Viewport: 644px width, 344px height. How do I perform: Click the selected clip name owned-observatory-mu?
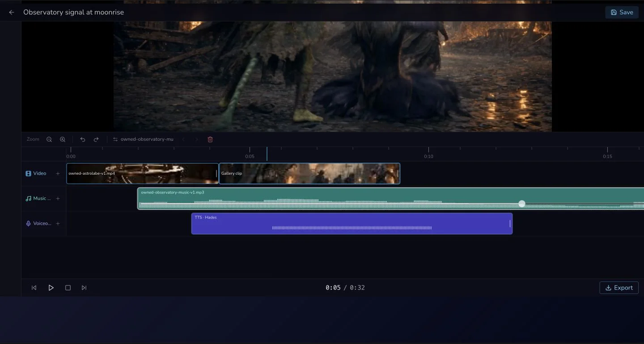click(x=147, y=139)
